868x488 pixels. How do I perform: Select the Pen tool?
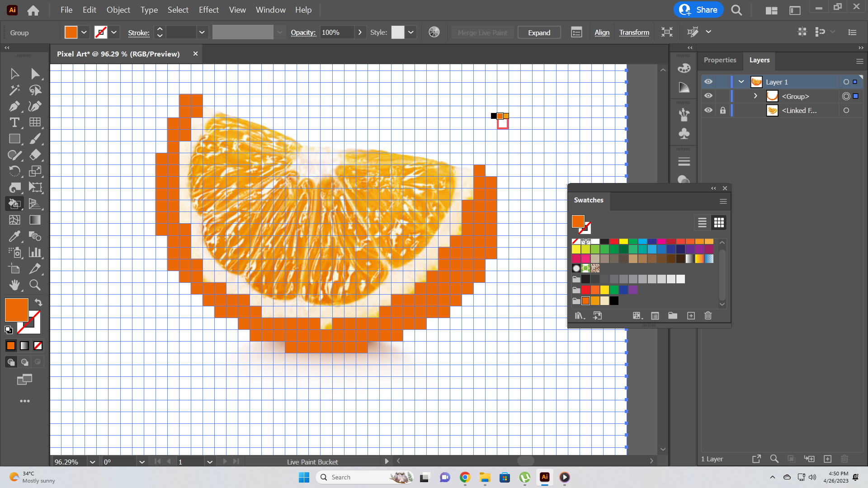tap(14, 106)
